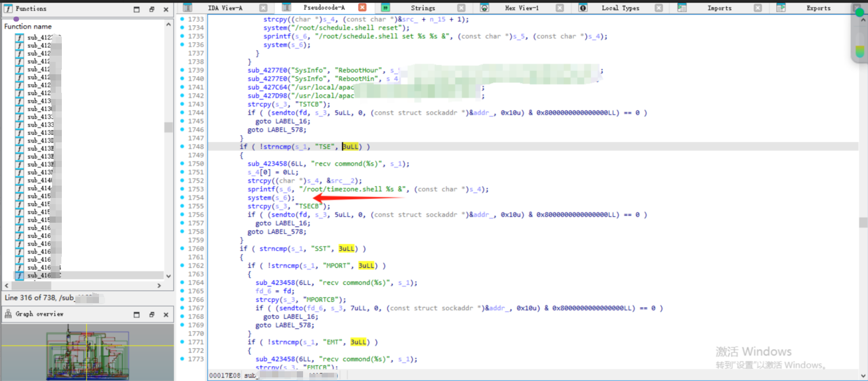The width and height of the screenshot is (868, 381).
Task: Open the Local Types tab
Action: 620,8
